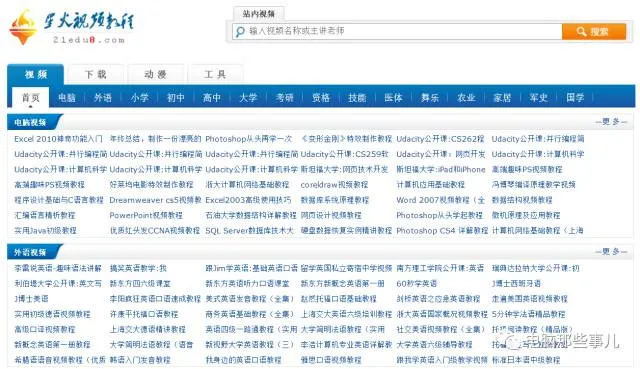
Task: Open Excel2003高级使用技巧 link
Action: tap(248, 200)
